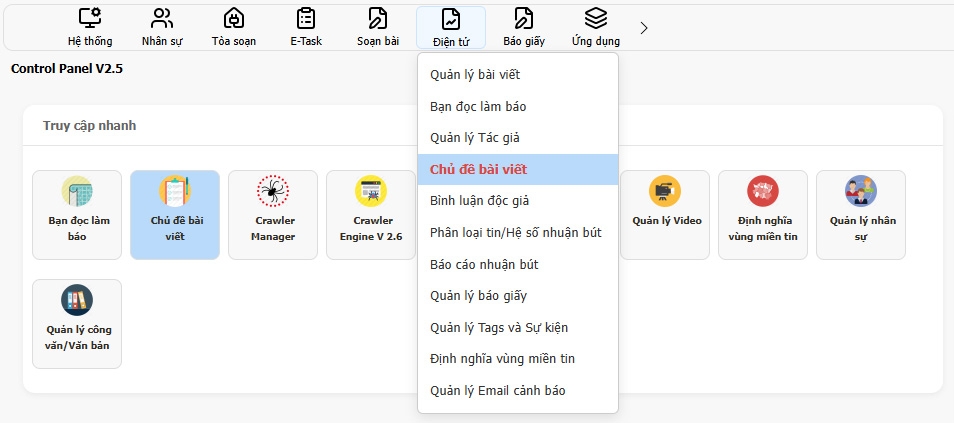This screenshot has height=423, width=954.
Task: Choose highlighted Chủ đề bài viết menu entry
Action: pyautogui.click(x=518, y=169)
